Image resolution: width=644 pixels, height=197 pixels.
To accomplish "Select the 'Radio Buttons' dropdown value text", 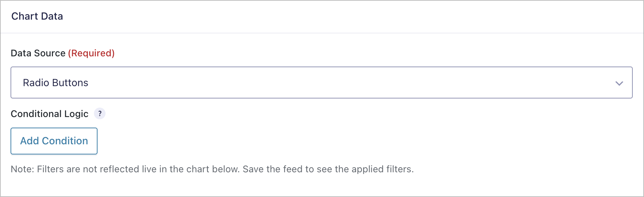I will pos(55,83).
